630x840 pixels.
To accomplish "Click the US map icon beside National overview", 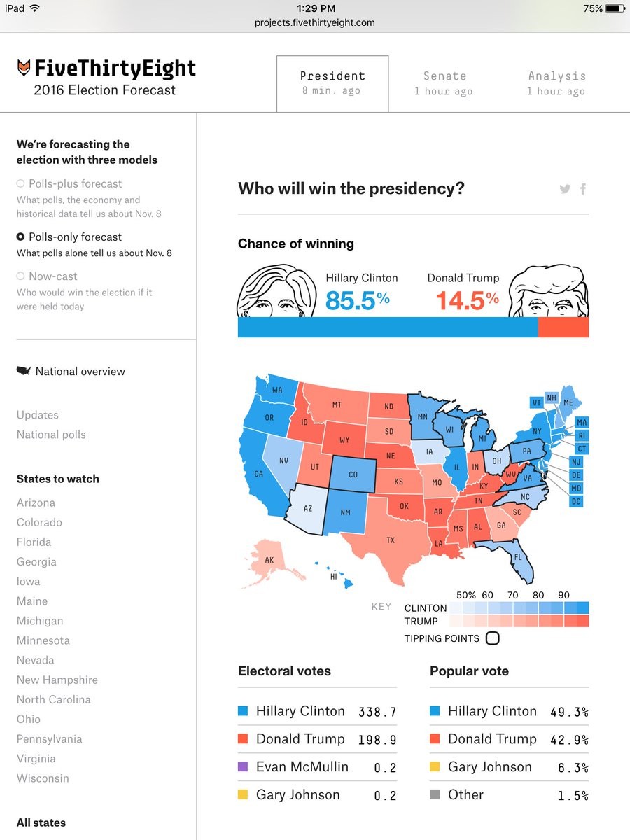I will pyautogui.click(x=24, y=371).
